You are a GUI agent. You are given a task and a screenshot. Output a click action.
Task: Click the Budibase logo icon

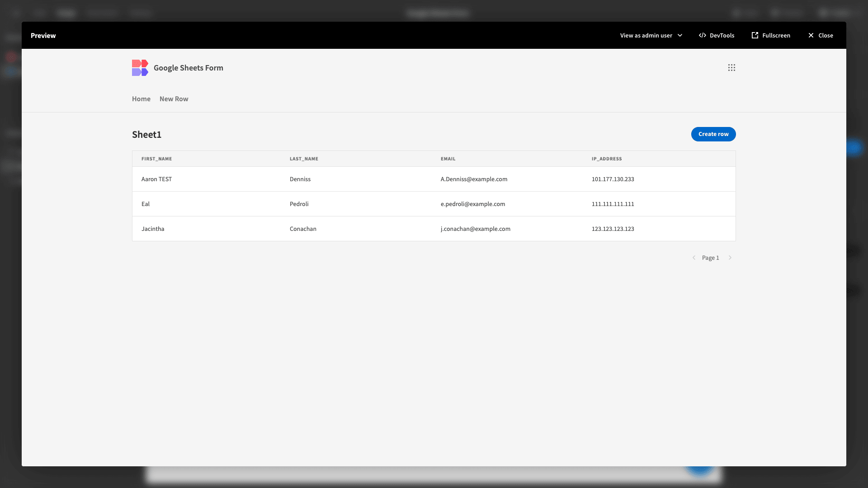[140, 68]
